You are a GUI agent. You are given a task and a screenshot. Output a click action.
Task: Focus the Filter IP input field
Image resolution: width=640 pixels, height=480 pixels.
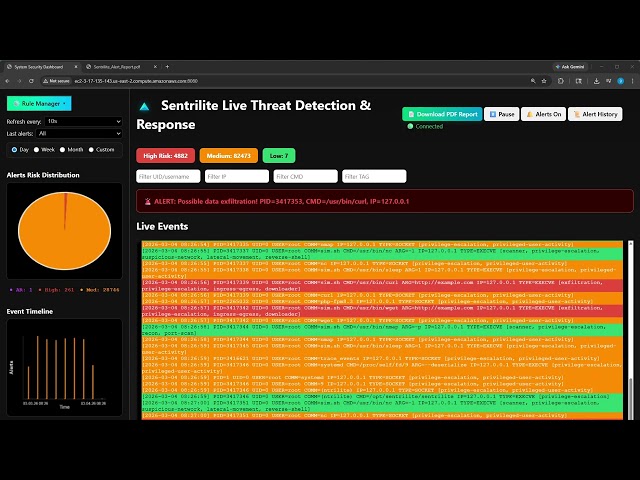point(237,176)
